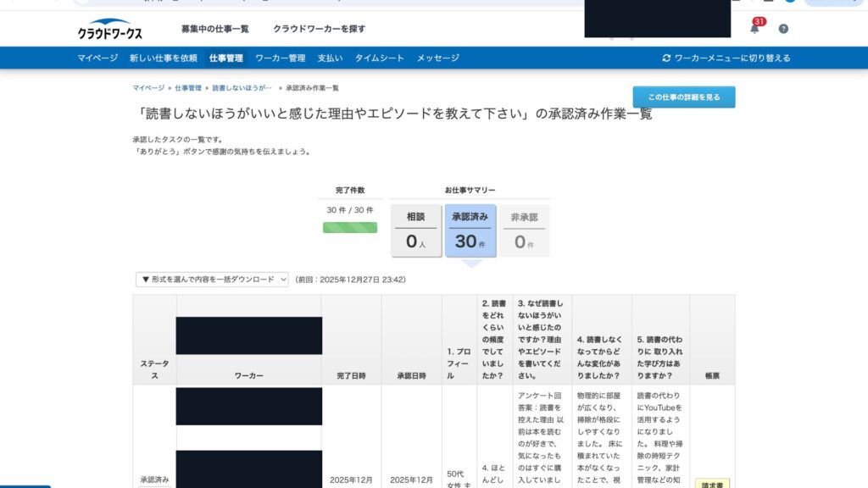Click the help question mark icon

coord(783,29)
